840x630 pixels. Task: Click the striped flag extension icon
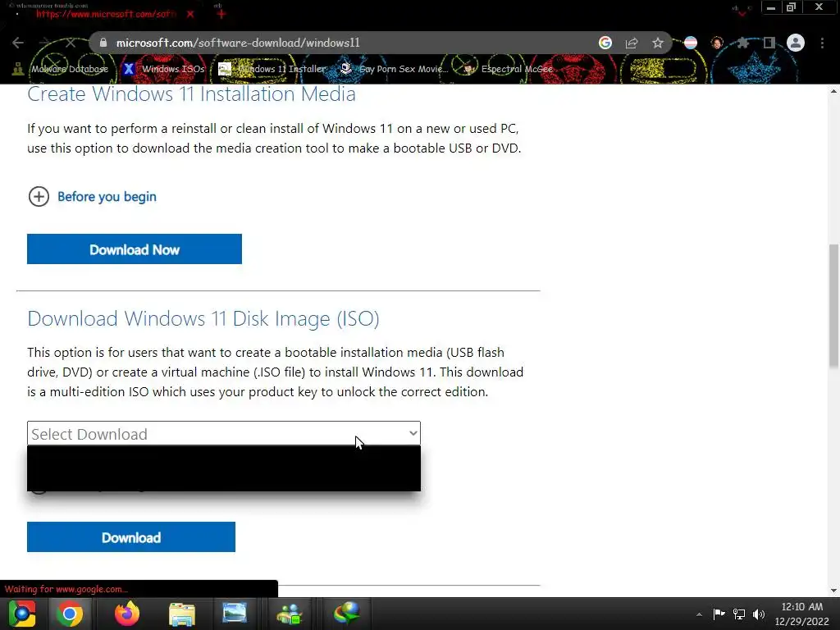point(691,43)
